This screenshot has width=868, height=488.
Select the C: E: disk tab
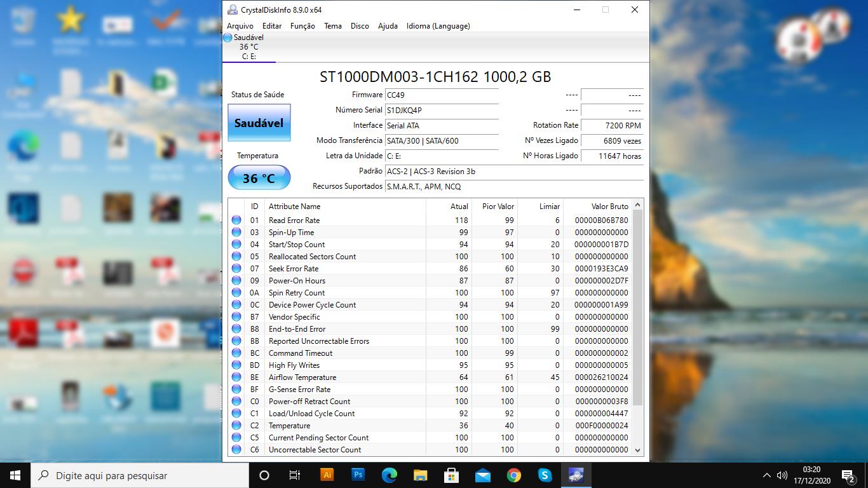click(x=248, y=47)
